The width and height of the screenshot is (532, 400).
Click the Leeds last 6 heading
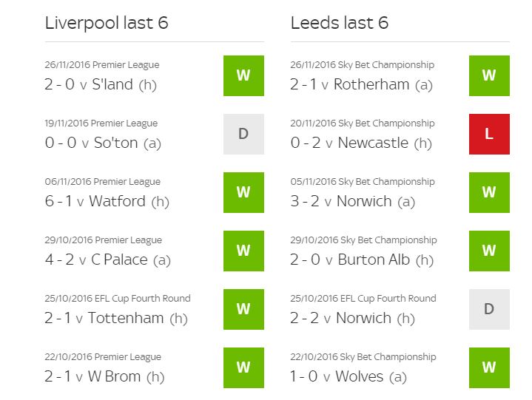point(340,23)
